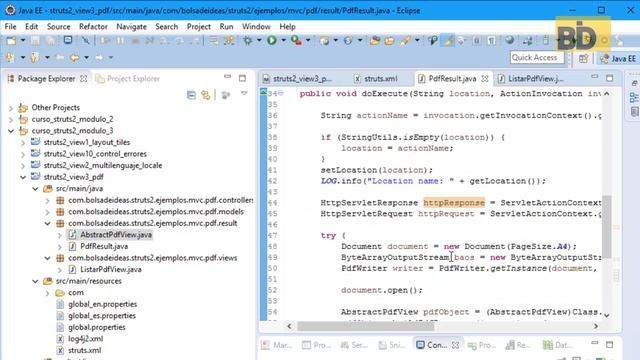Click the Forward navigation arrow icon
640x360 pixels.
pos(99,58)
